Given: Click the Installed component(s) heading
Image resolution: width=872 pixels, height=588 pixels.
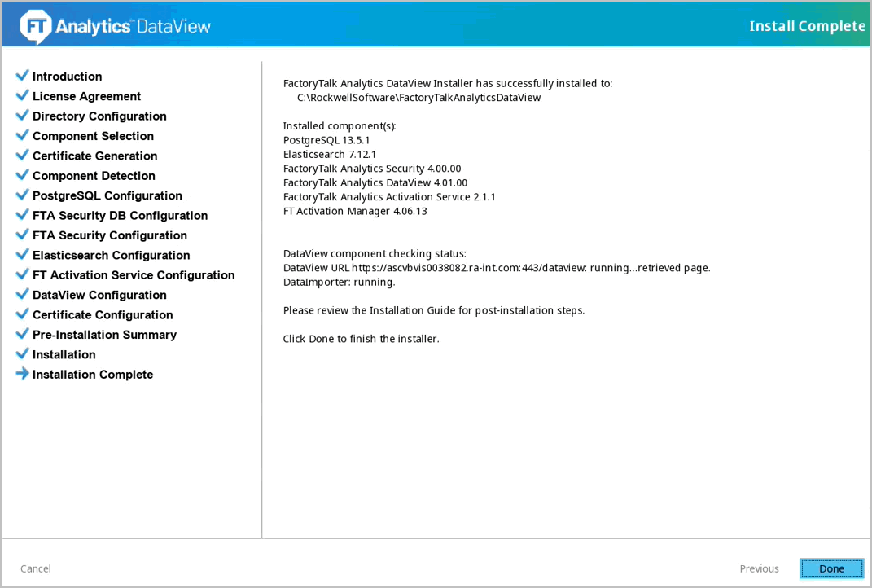Looking at the screenshot, I should 340,125.
